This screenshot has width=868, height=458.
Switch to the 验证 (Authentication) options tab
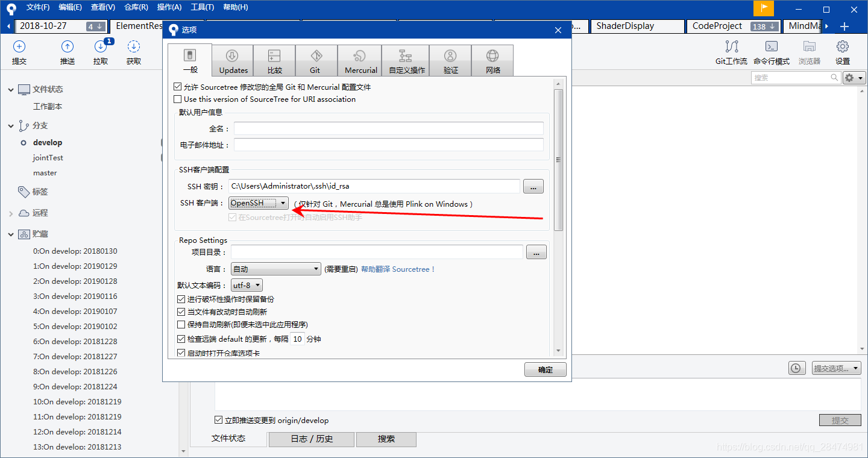tap(450, 60)
